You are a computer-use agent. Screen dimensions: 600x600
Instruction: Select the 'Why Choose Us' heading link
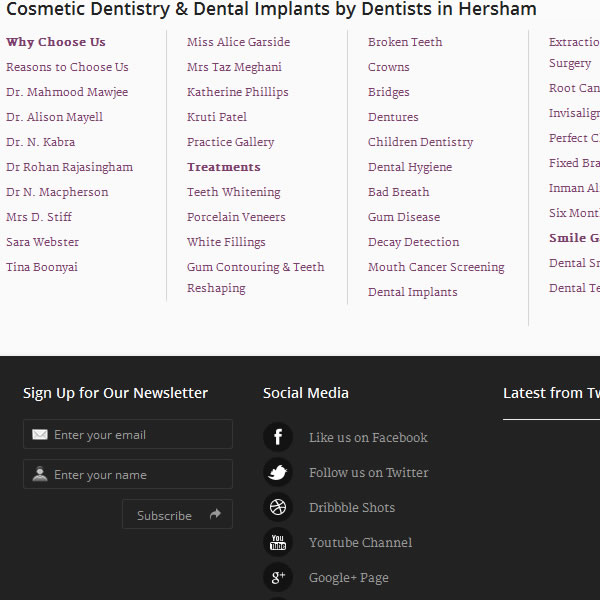(x=56, y=42)
